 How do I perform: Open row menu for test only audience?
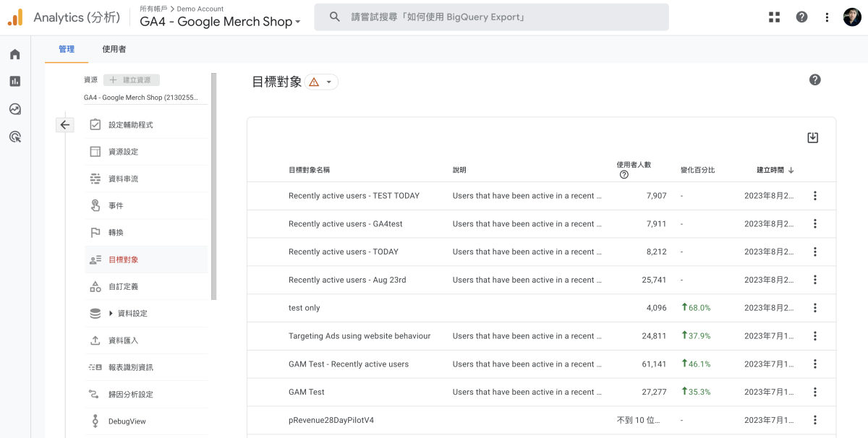click(815, 308)
